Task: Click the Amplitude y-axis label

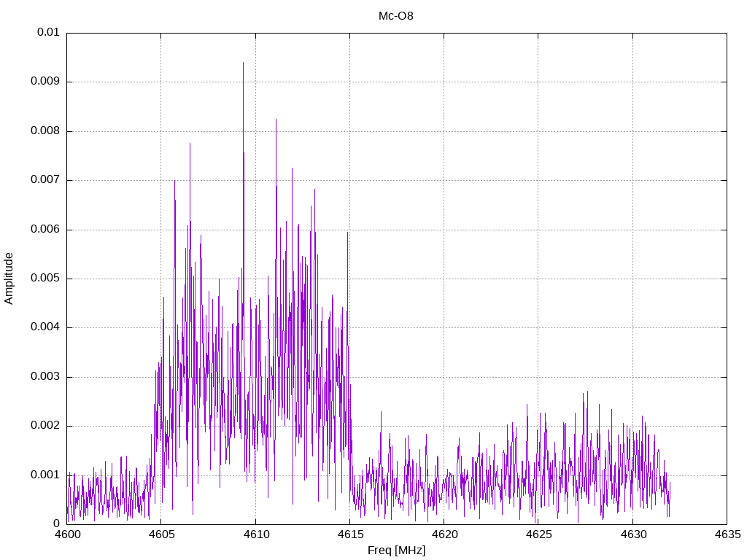Action: click(x=9, y=278)
